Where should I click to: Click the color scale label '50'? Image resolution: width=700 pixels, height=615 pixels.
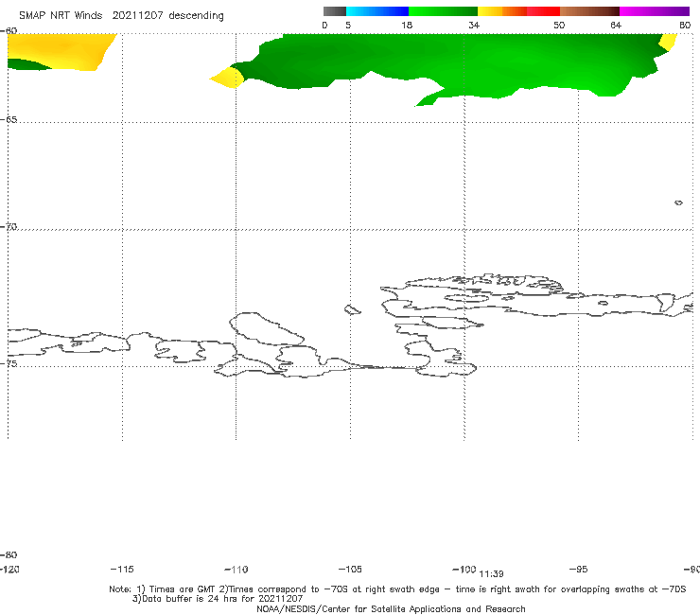click(x=559, y=25)
